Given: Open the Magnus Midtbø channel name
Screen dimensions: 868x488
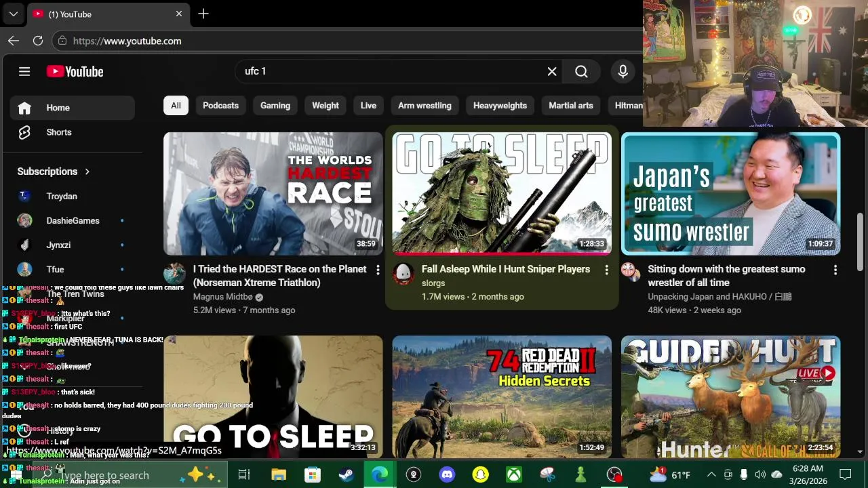Looking at the screenshot, I should pyautogui.click(x=222, y=297).
